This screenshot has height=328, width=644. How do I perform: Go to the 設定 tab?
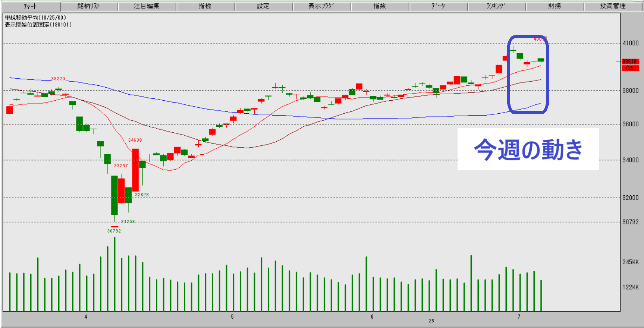pyautogui.click(x=263, y=6)
